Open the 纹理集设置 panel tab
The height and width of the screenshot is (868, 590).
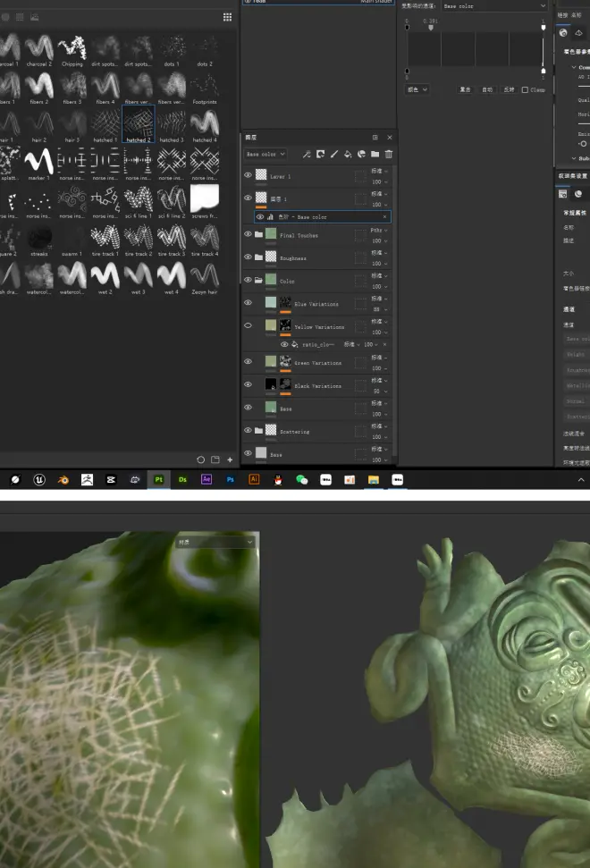tap(573, 175)
